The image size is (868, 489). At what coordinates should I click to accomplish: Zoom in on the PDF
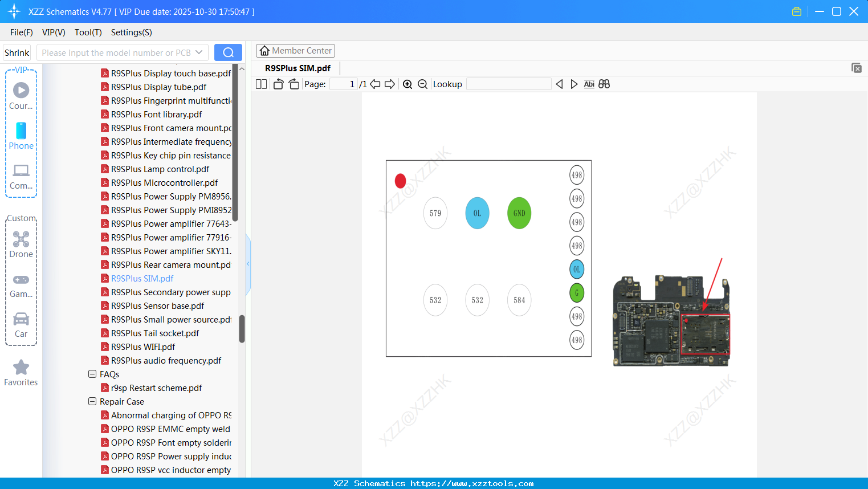407,84
